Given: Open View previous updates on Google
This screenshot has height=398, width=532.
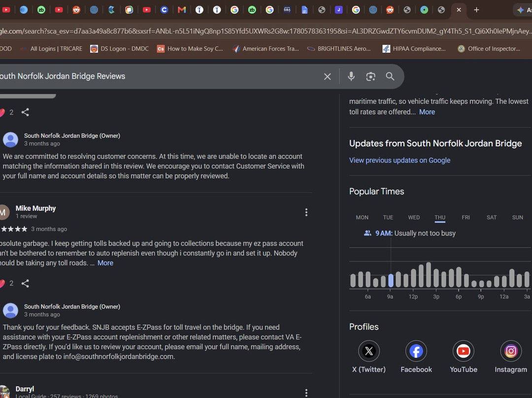Looking at the screenshot, I should [399, 160].
